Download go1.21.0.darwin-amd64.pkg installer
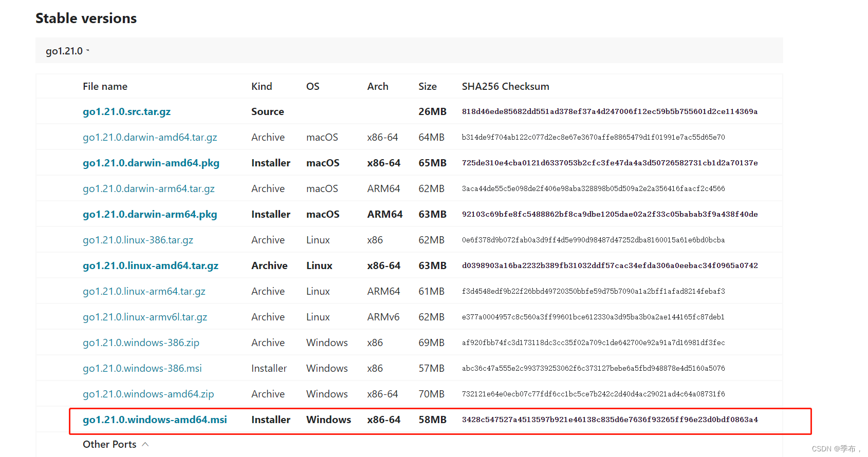Viewport: 868px width, 457px height. click(x=151, y=163)
